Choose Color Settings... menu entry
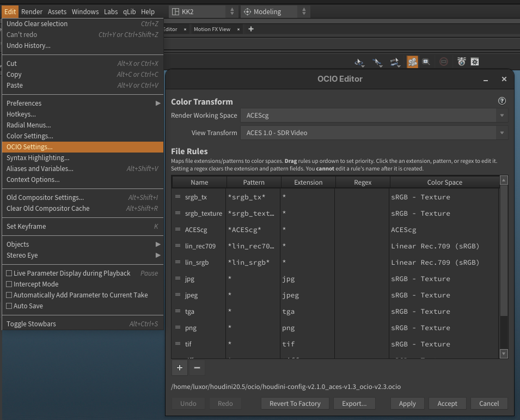Image resolution: width=520 pixels, height=420 pixels. (83, 136)
